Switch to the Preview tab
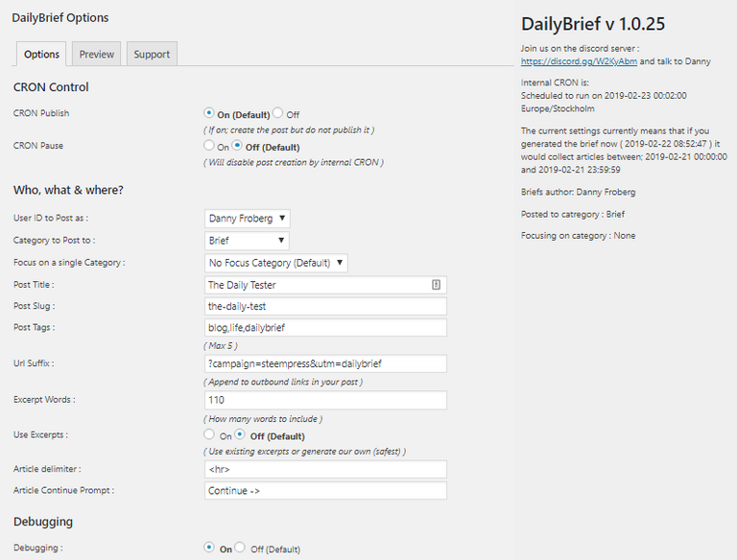 pyautogui.click(x=97, y=55)
